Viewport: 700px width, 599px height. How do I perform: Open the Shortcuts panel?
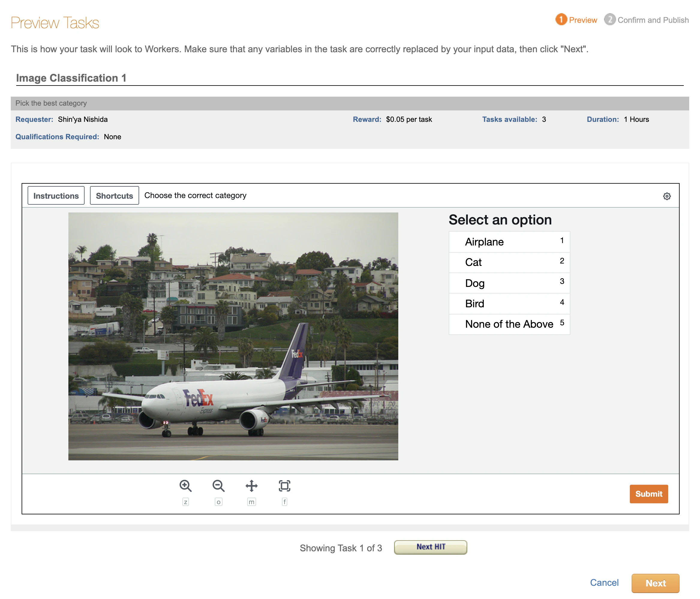tap(114, 195)
